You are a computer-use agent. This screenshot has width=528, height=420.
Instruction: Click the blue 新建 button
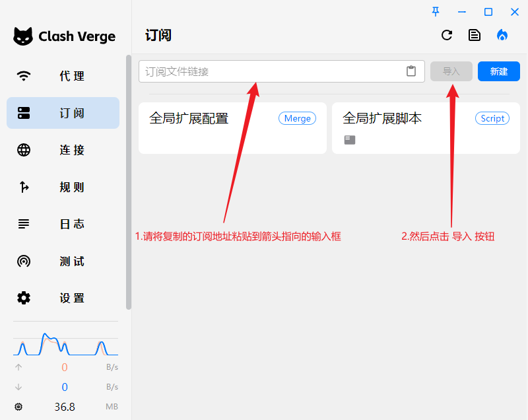click(499, 71)
